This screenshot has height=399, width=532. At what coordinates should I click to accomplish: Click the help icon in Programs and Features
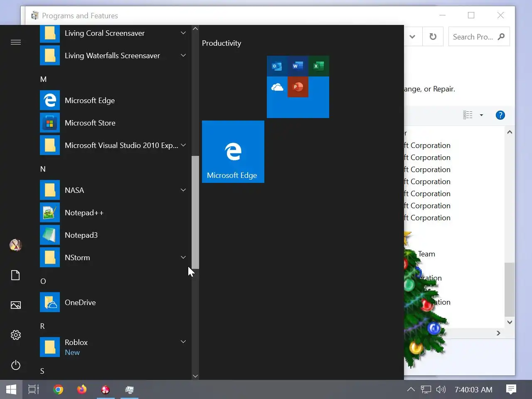[500, 115]
